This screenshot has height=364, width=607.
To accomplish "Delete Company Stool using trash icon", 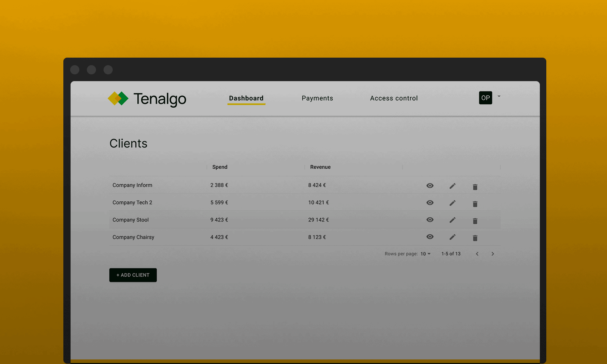I will coord(475,221).
